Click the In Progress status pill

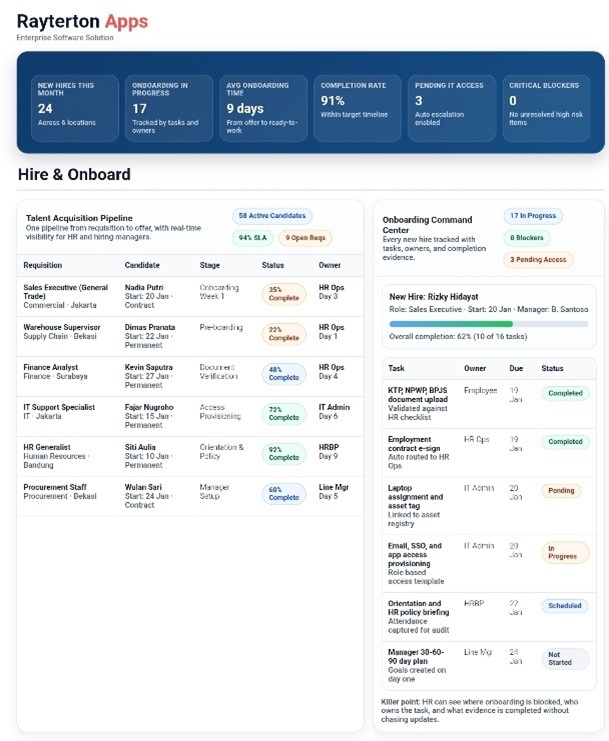[x=565, y=552]
